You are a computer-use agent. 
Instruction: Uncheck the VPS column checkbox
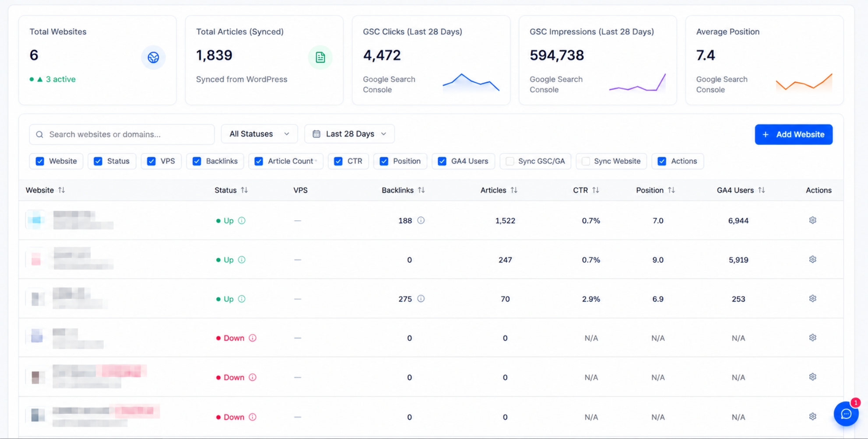coord(151,161)
